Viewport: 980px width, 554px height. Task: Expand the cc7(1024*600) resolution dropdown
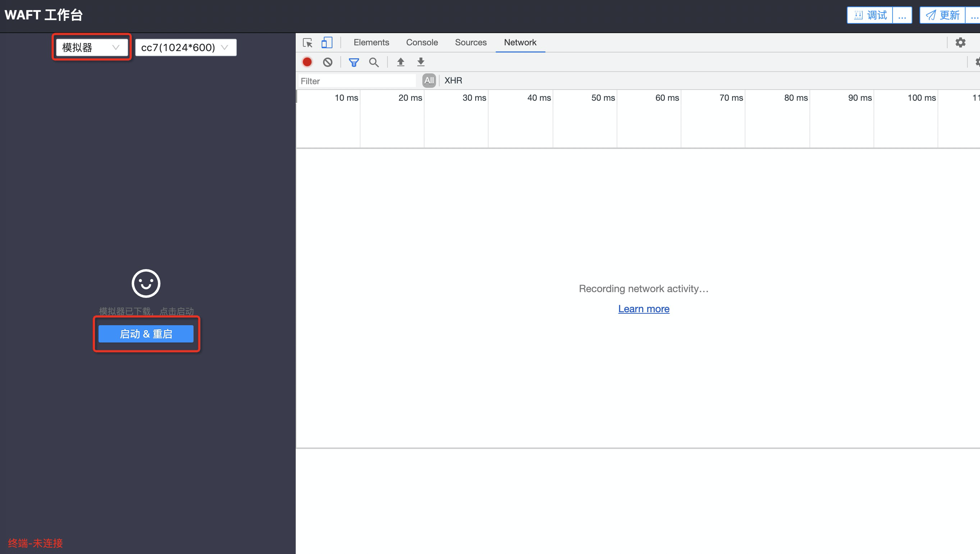[x=185, y=47]
